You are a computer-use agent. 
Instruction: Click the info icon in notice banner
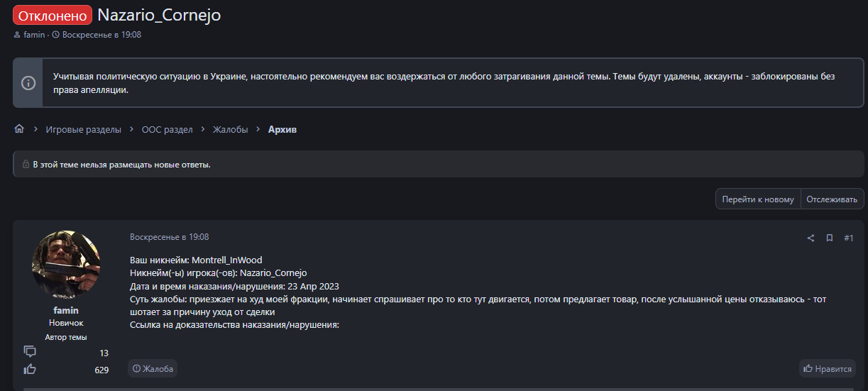(x=28, y=83)
